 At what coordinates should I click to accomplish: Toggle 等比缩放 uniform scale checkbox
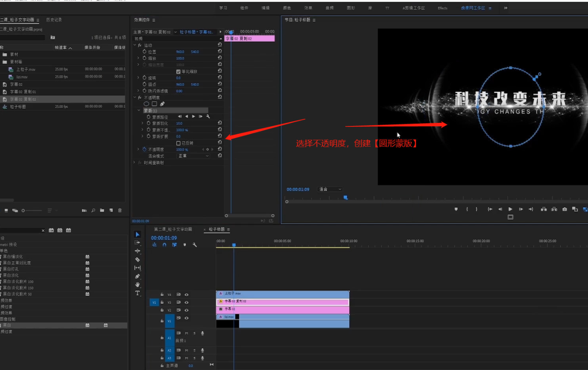(x=178, y=71)
